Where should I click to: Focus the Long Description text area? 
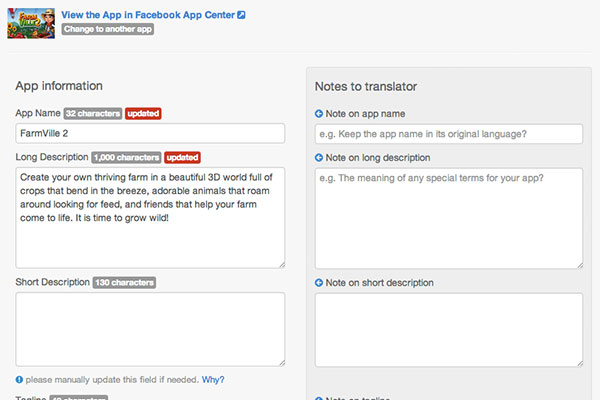tap(150, 217)
